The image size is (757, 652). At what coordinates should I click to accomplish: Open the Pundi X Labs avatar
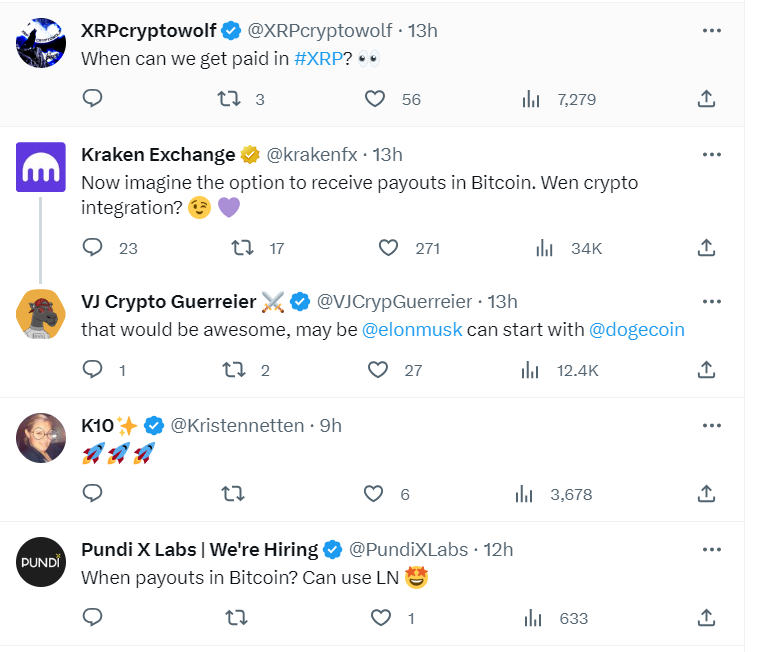tap(41, 562)
